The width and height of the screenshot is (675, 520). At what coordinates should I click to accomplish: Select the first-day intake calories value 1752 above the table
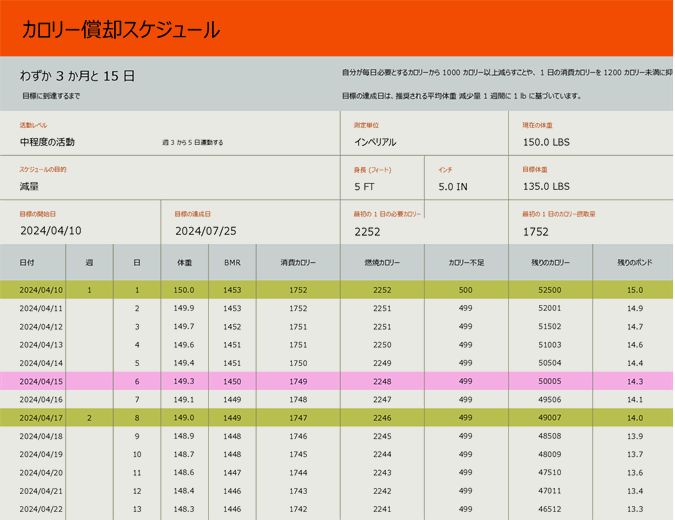point(536,231)
